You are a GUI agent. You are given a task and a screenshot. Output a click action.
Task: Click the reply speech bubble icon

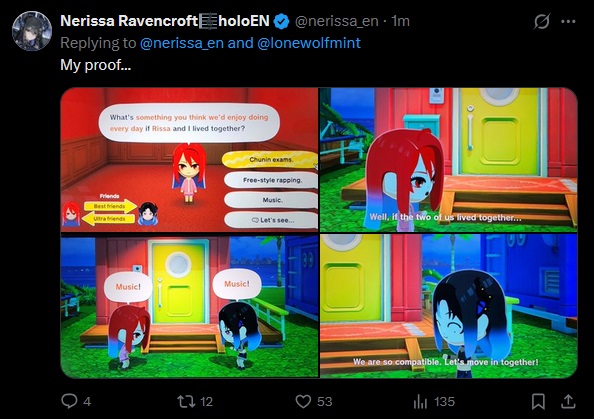pos(69,401)
